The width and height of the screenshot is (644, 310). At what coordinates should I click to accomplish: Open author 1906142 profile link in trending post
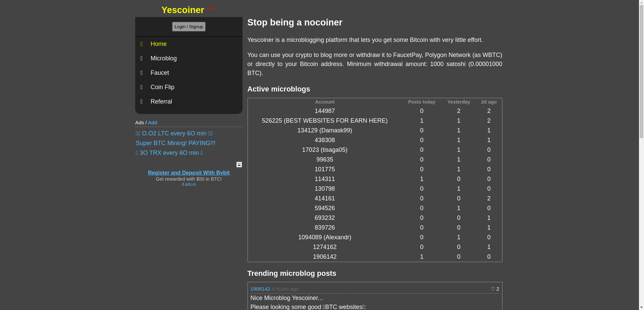(x=260, y=289)
